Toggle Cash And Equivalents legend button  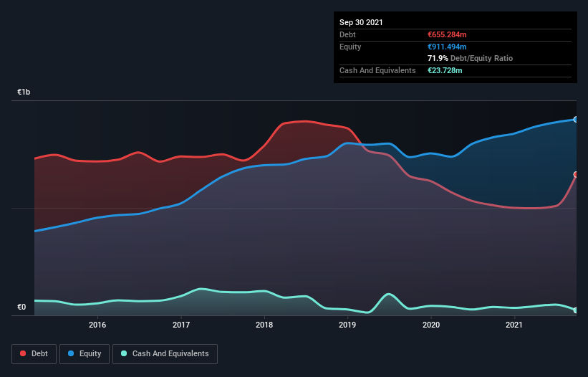tap(165, 354)
